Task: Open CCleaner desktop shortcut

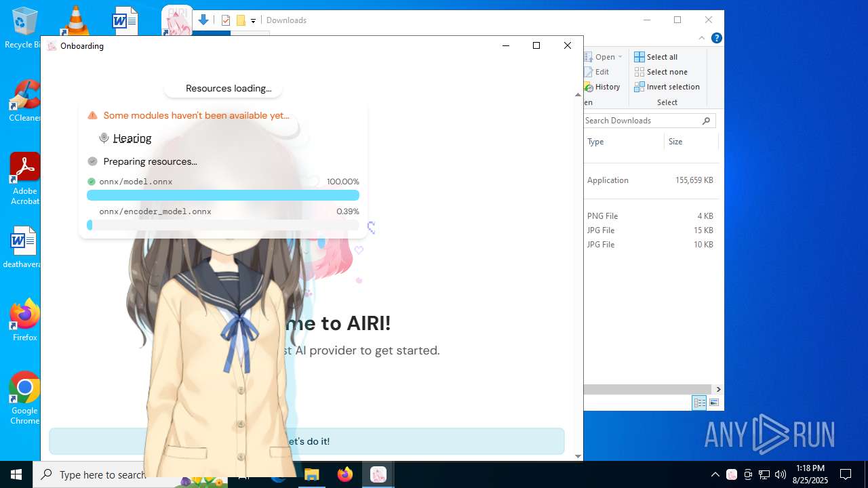Action: (24, 100)
